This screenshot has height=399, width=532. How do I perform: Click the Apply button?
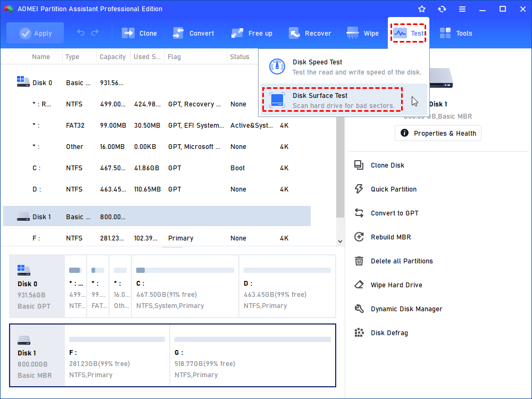[35, 33]
